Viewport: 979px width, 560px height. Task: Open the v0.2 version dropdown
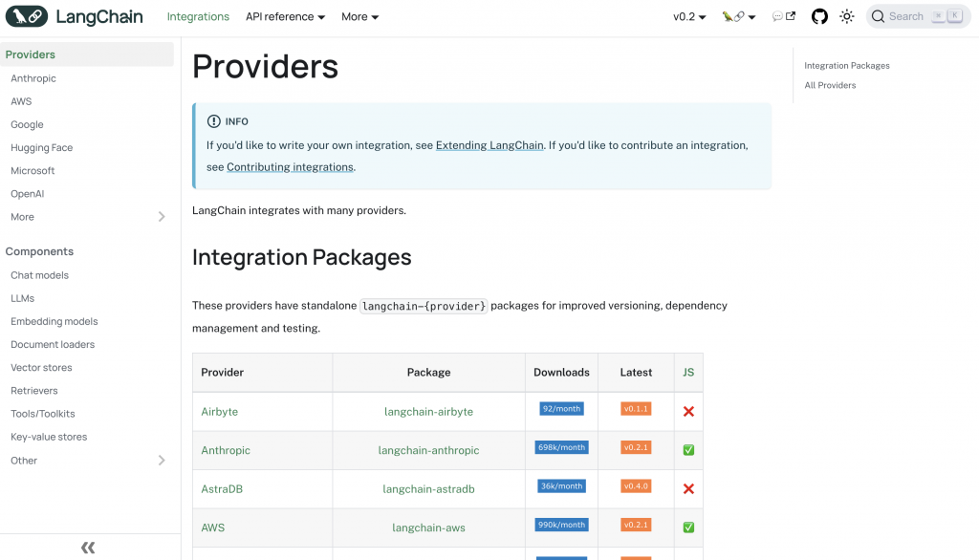pyautogui.click(x=689, y=16)
